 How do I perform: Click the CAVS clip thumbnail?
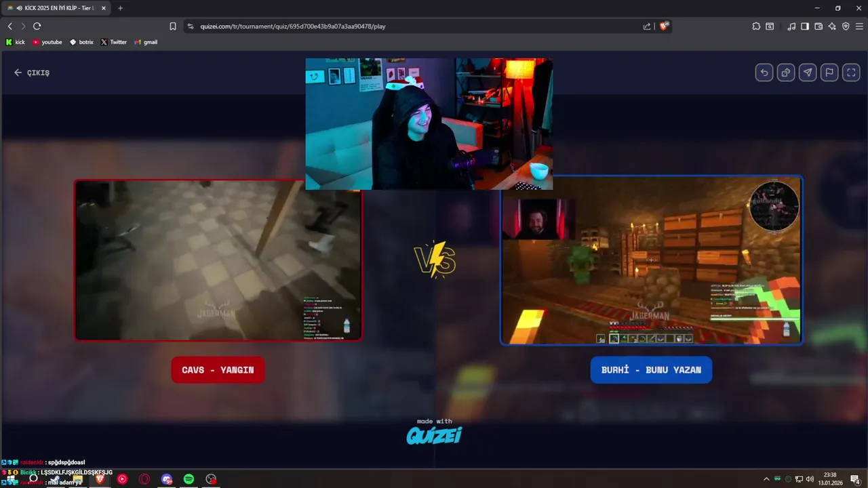click(218, 260)
